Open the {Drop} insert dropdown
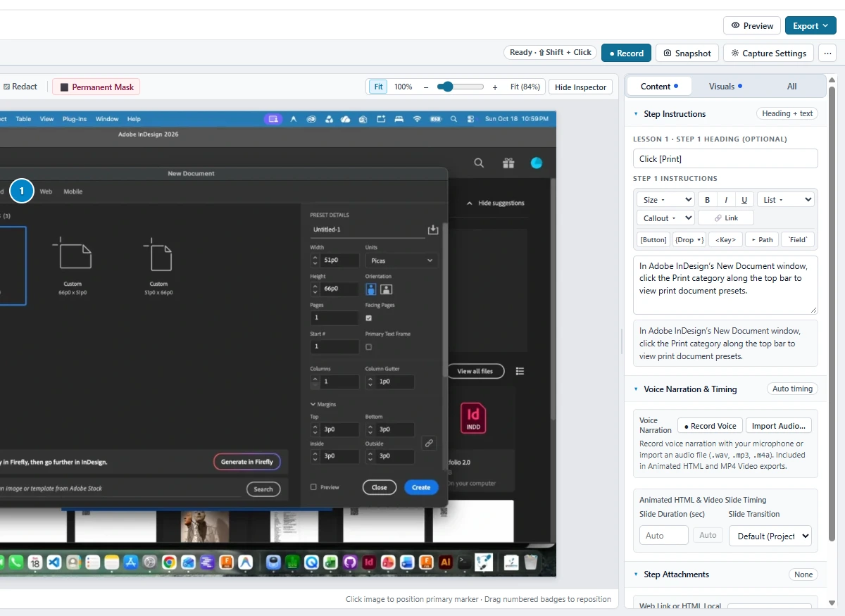The image size is (845, 616). 689,240
